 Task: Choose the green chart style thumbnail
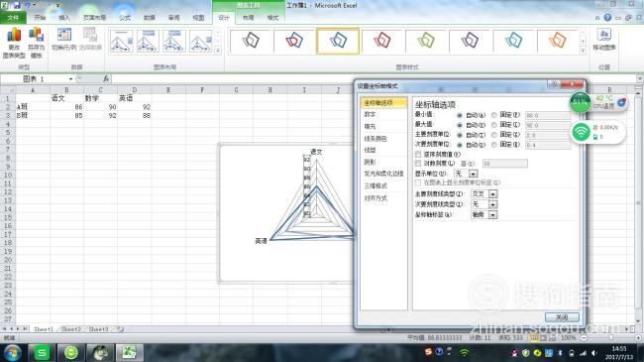coord(425,41)
